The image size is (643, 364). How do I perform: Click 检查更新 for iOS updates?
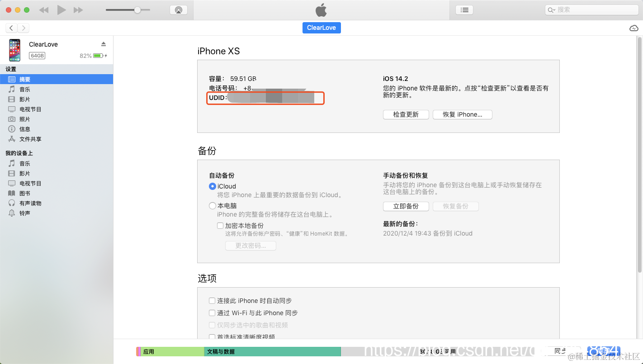406,114
